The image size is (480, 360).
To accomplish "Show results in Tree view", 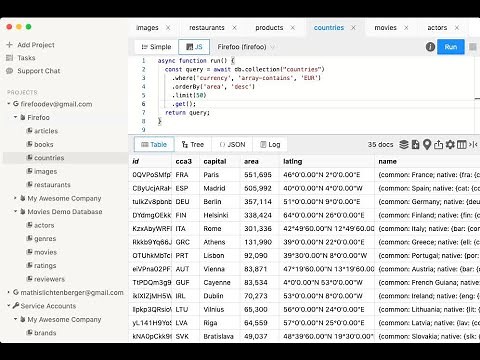I will point(193,145).
